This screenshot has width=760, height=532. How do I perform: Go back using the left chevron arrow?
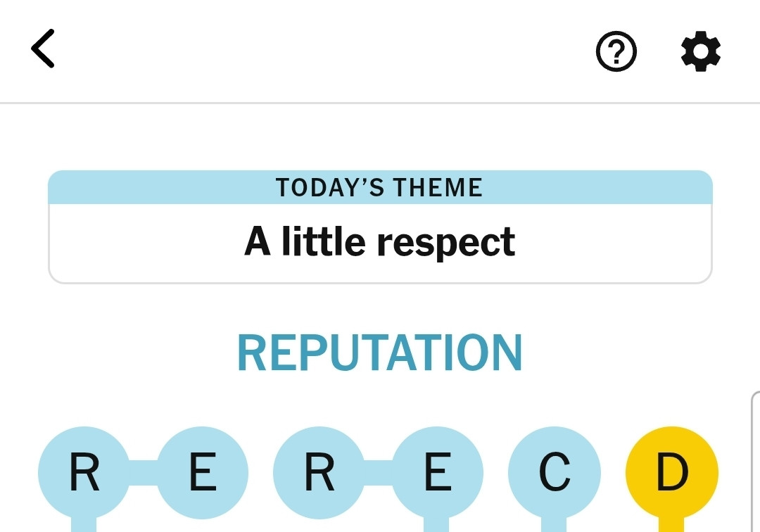[x=43, y=49]
